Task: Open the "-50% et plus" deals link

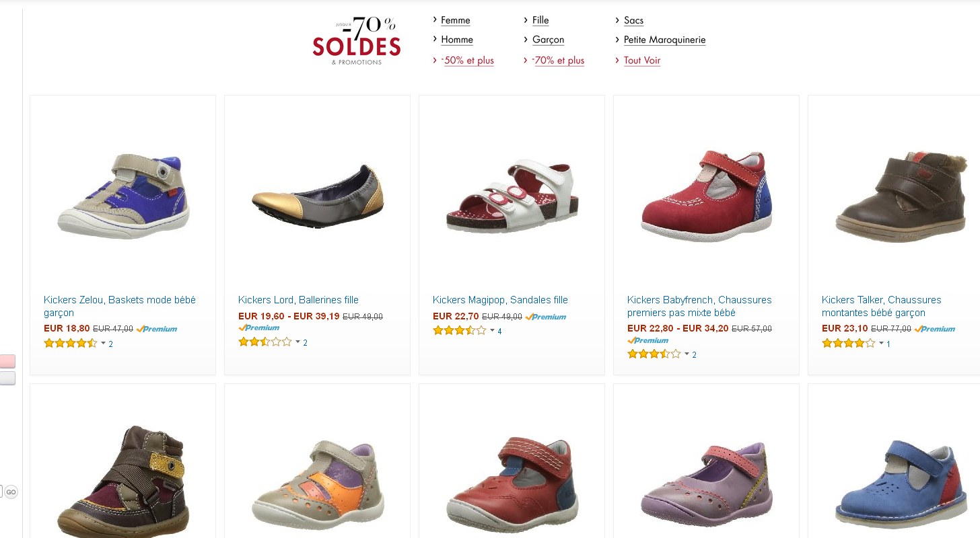Action: point(467,61)
